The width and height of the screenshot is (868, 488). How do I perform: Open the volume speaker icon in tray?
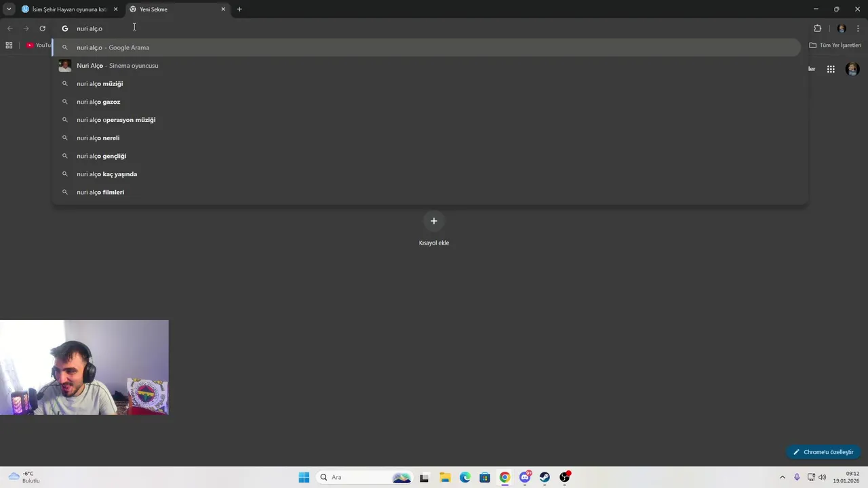click(823, 477)
